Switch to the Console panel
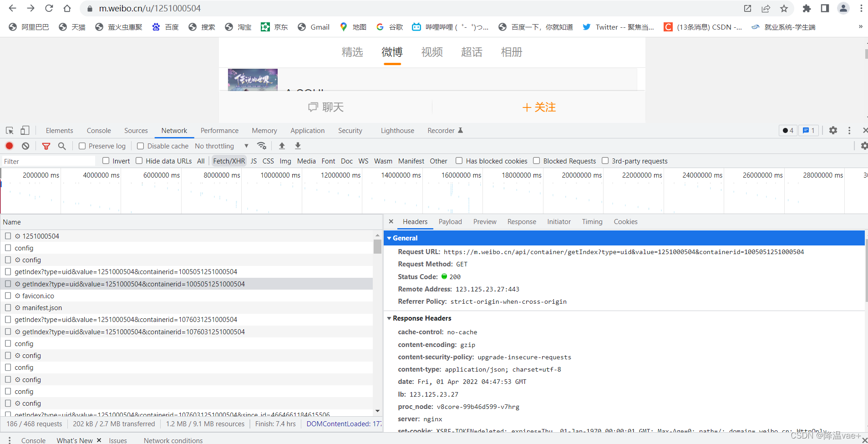This screenshot has width=868, height=444. click(99, 131)
